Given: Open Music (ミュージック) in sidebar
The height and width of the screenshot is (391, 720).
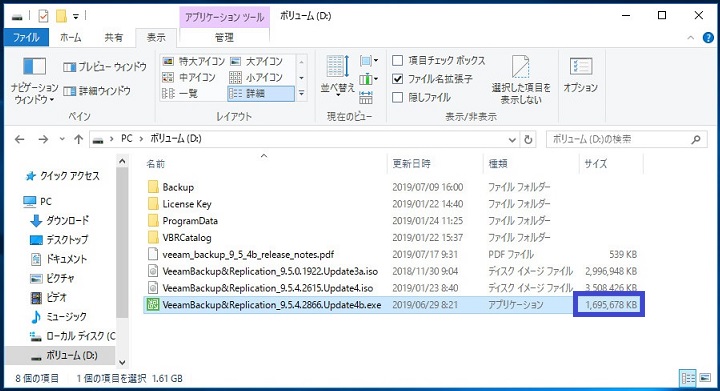Looking at the screenshot, I should [58, 317].
